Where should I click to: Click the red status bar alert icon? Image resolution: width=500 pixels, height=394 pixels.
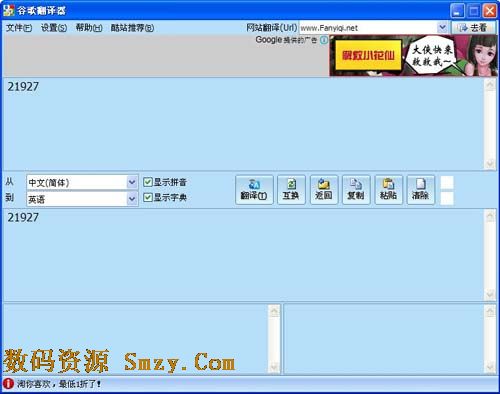coord(8,384)
